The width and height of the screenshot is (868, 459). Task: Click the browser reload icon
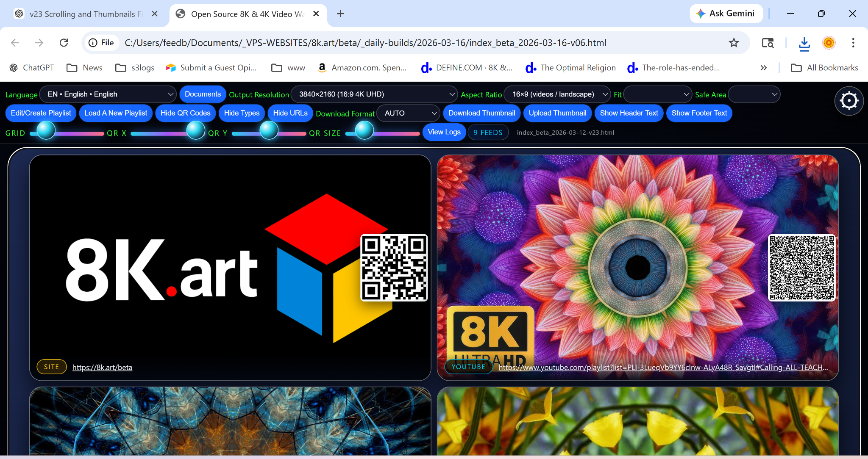(x=64, y=43)
